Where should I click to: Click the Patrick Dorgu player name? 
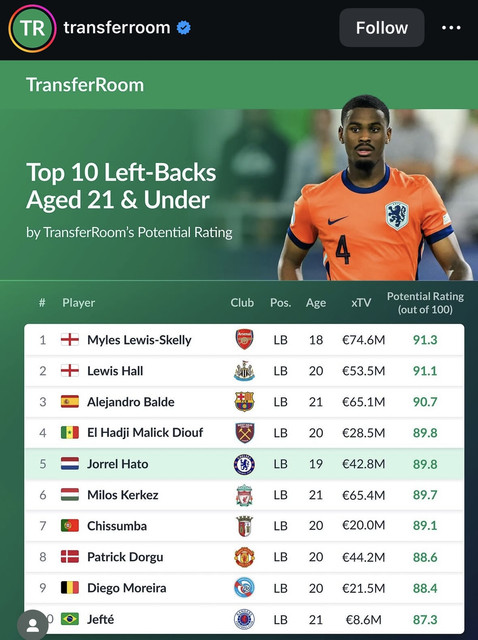[125, 558]
